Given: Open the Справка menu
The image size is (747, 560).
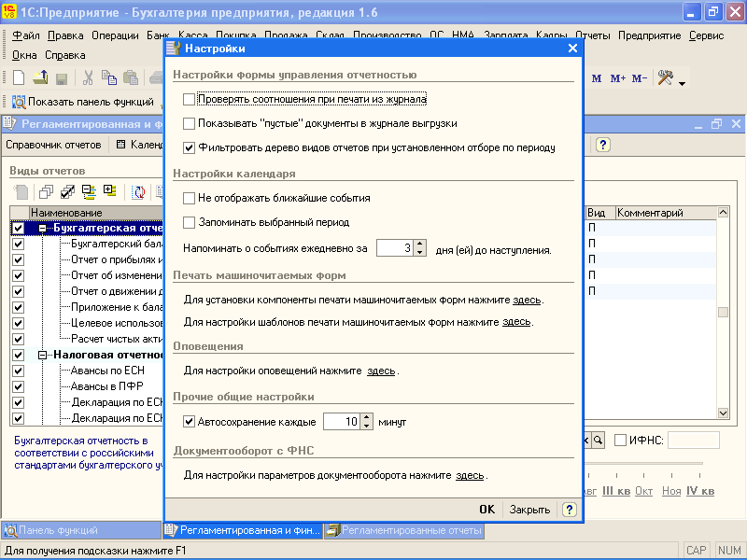Looking at the screenshot, I should pos(65,55).
